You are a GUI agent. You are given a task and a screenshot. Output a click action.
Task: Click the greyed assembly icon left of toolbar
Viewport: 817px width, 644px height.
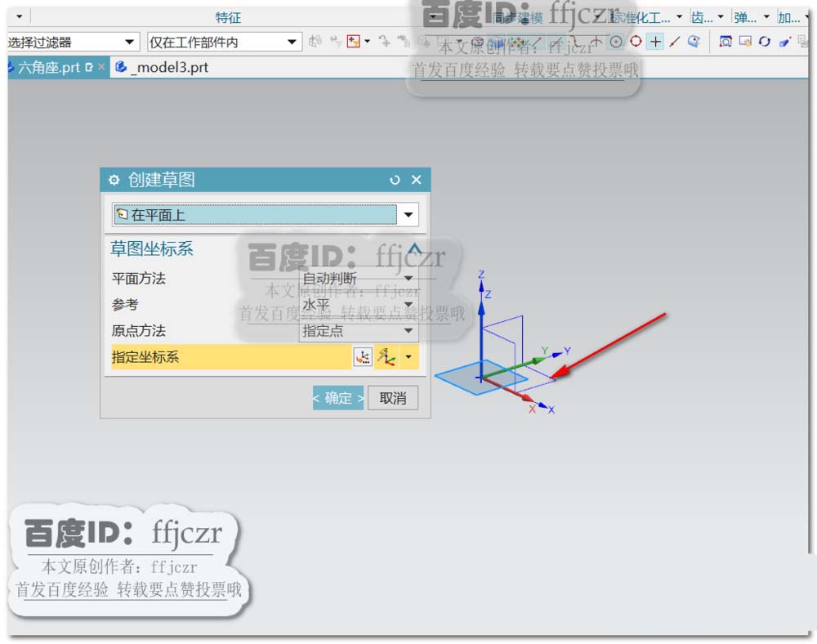click(x=315, y=41)
